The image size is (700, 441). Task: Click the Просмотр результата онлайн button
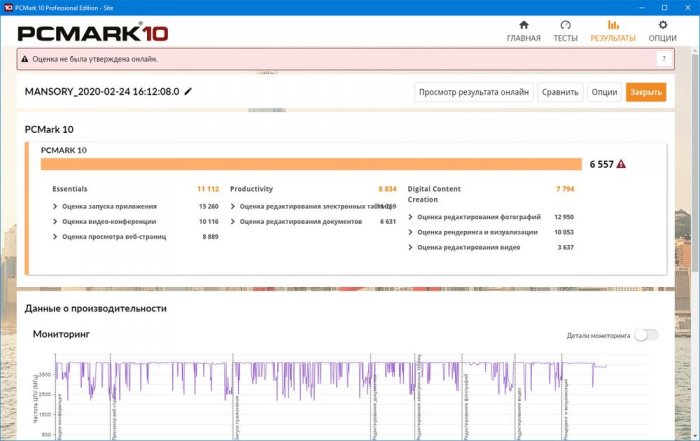pyautogui.click(x=473, y=92)
